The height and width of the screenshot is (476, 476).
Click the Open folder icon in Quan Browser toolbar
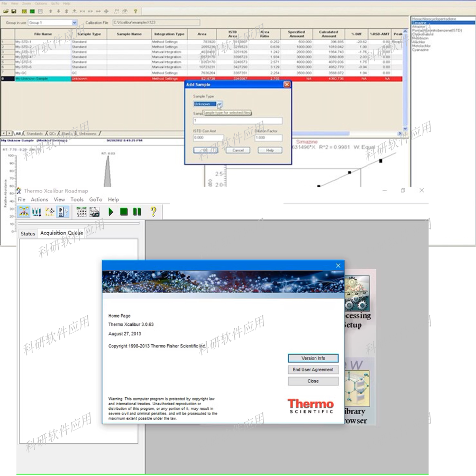(x=6, y=11)
